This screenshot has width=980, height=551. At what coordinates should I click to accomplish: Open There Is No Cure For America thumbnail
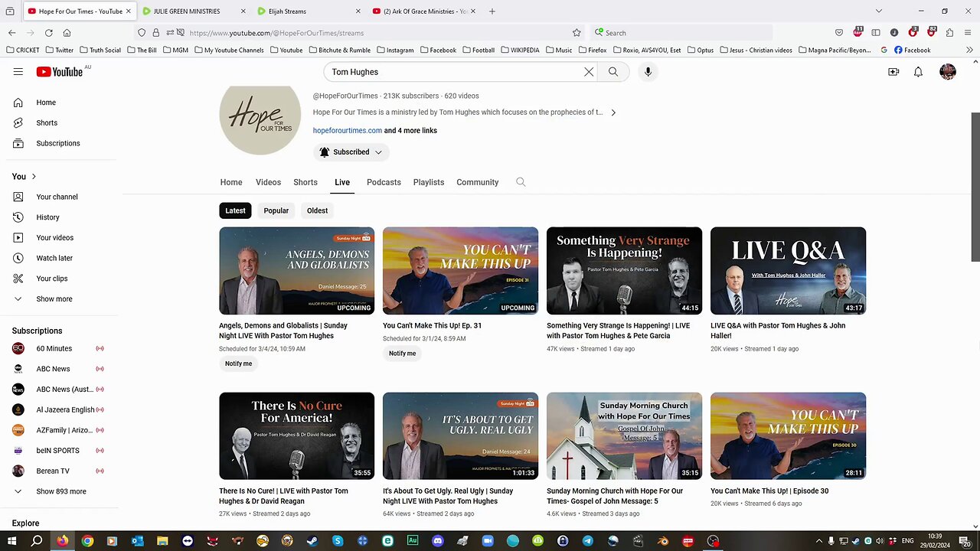297,436
